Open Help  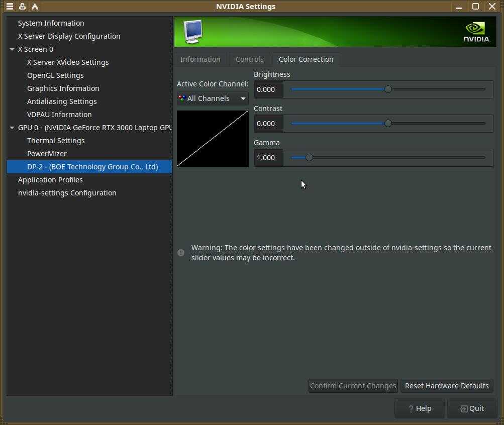[420, 408]
